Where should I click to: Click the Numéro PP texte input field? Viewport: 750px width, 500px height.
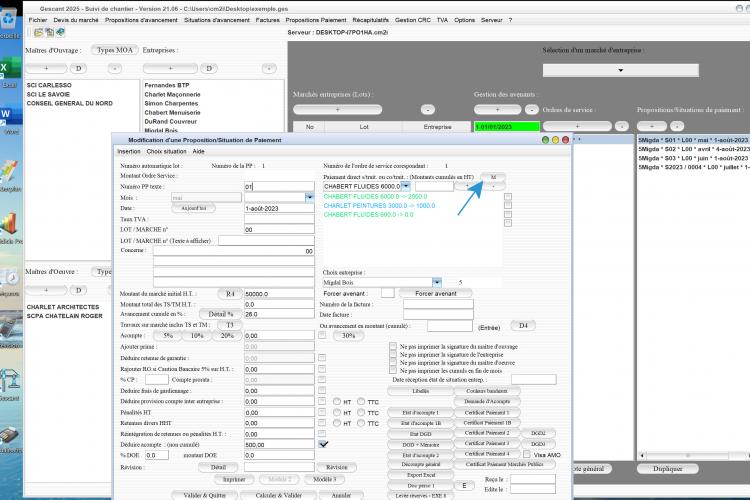click(279, 187)
